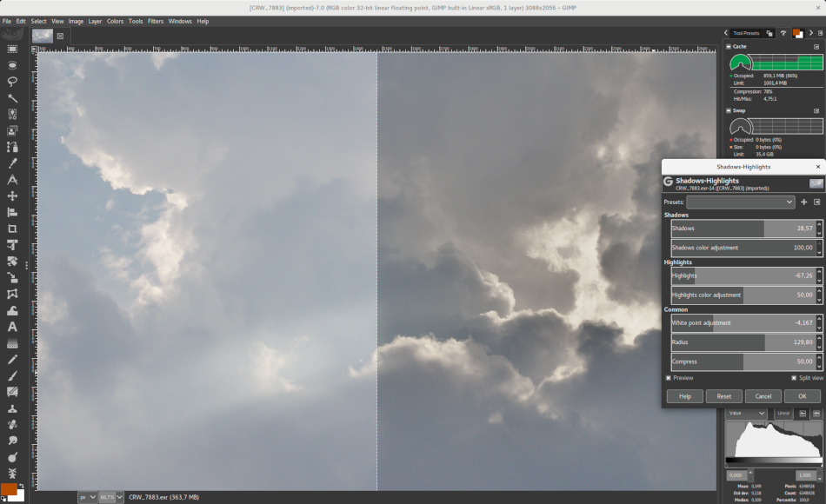The image size is (826, 504).
Task: Open the Filters menu
Action: coord(156,21)
